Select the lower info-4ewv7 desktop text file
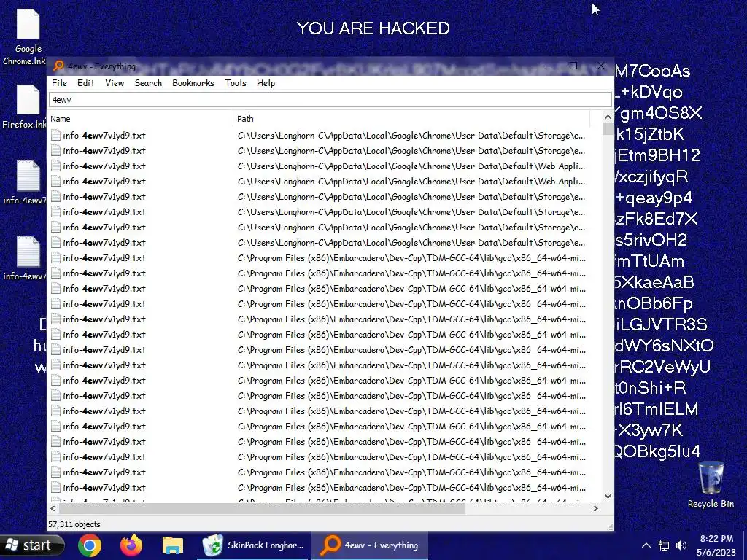The width and height of the screenshot is (747, 560). coord(25,259)
